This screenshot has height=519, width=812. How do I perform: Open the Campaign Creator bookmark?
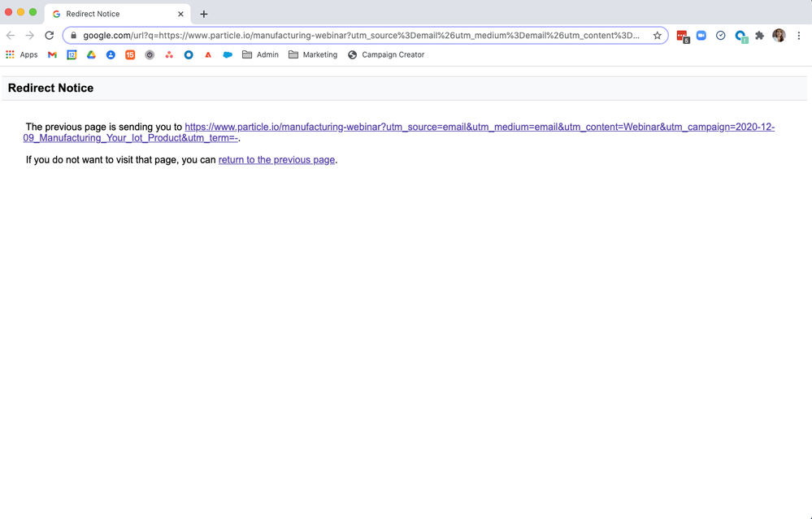coord(385,55)
